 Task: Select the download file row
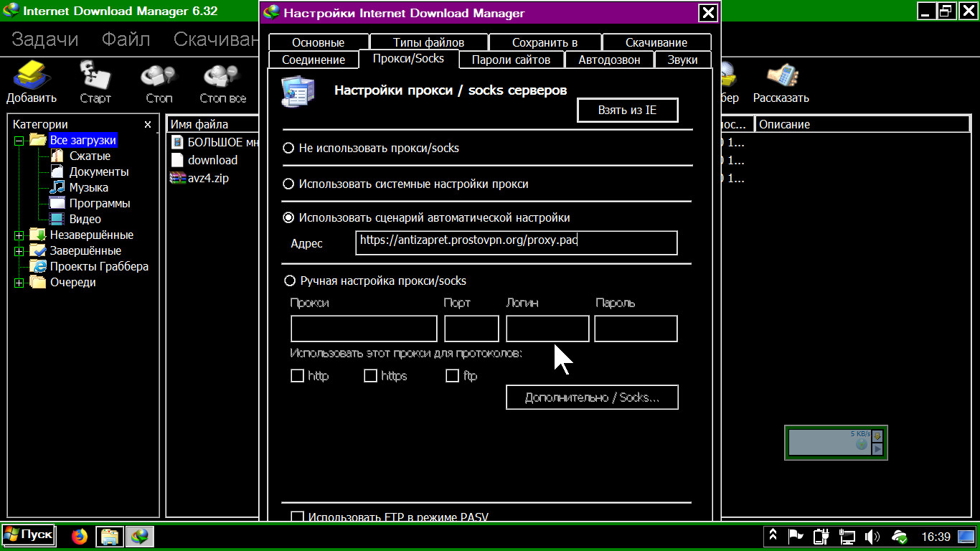[214, 160]
